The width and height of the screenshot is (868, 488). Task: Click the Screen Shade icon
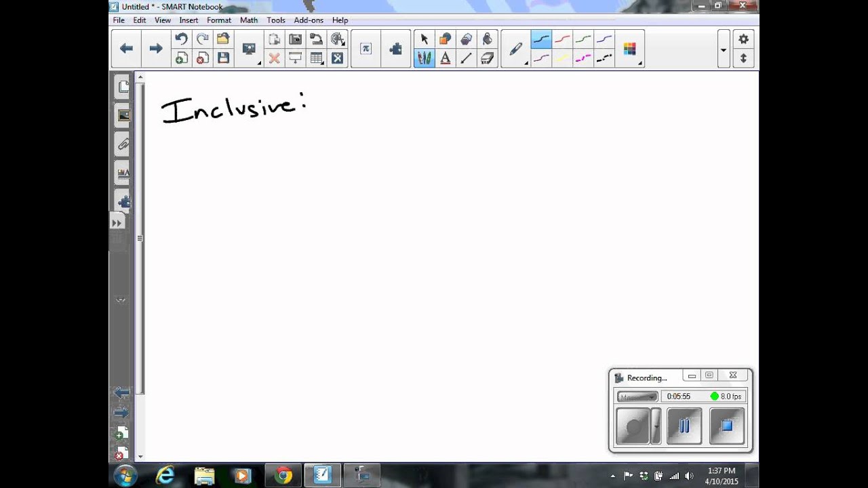(296, 59)
